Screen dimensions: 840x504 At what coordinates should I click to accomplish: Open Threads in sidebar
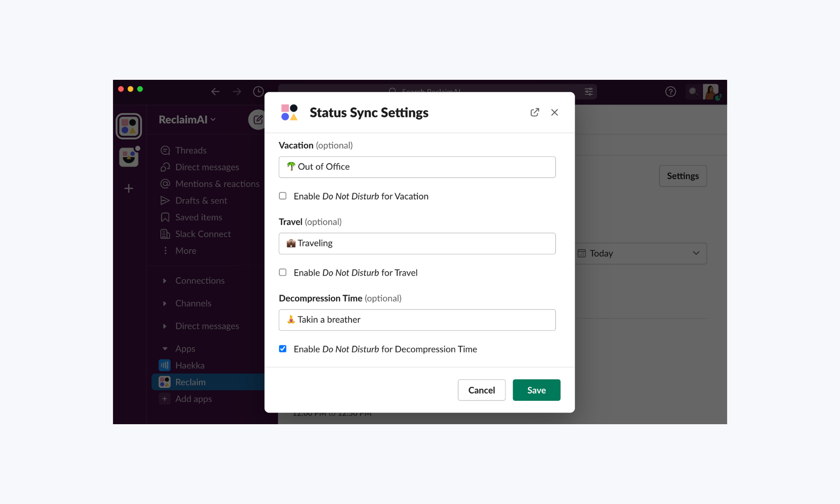(x=191, y=150)
